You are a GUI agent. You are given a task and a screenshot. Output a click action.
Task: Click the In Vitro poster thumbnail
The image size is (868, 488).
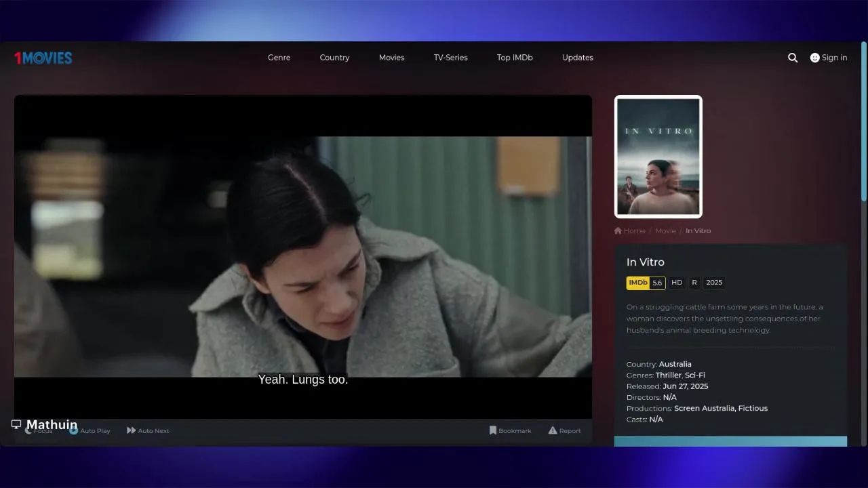pyautogui.click(x=658, y=157)
